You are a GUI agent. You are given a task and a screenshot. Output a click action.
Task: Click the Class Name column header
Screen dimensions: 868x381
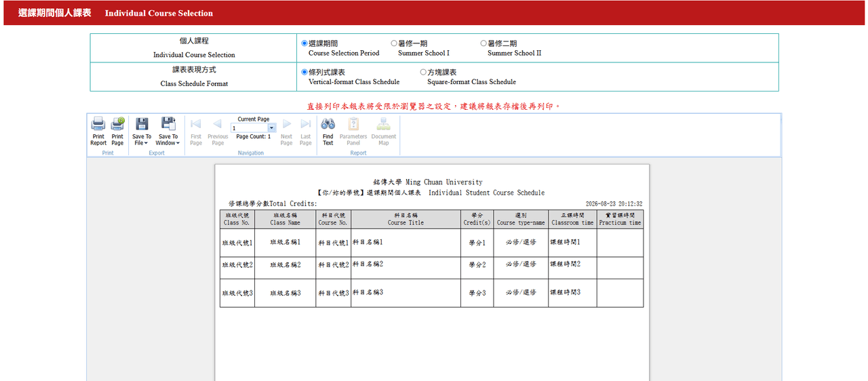tap(285, 219)
